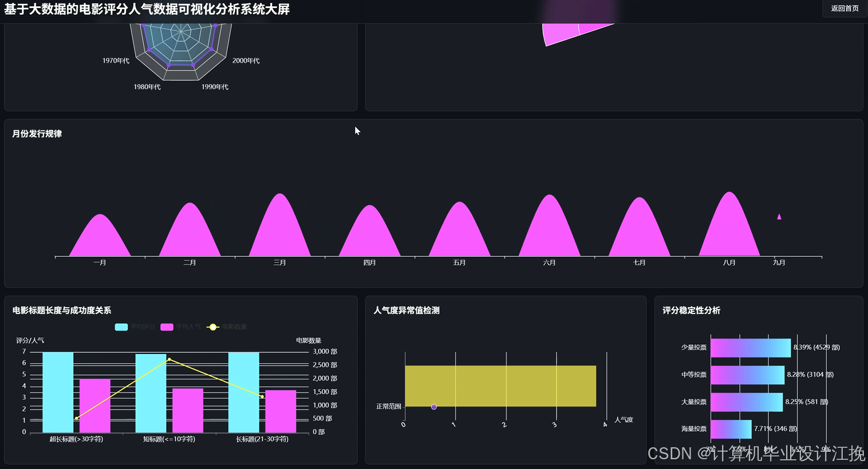Click the magenta 平均人气 bar for 长标题(21-30字符)
868x469 pixels.
281,411
